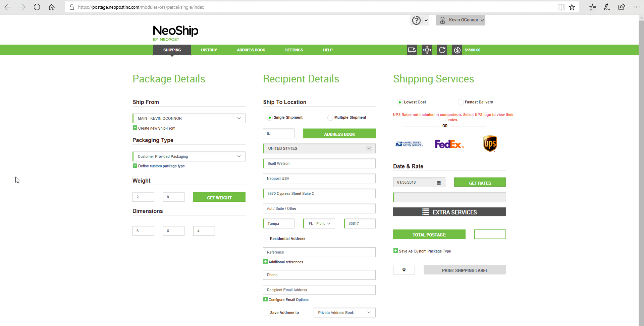Check the Residential Address checkbox
The image size is (644, 326).
pyautogui.click(x=266, y=239)
